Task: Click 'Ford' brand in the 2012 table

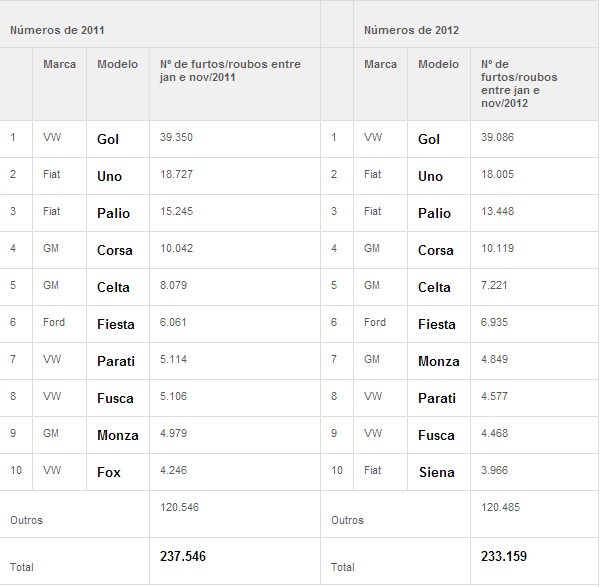Action: pyautogui.click(x=375, y=323)
